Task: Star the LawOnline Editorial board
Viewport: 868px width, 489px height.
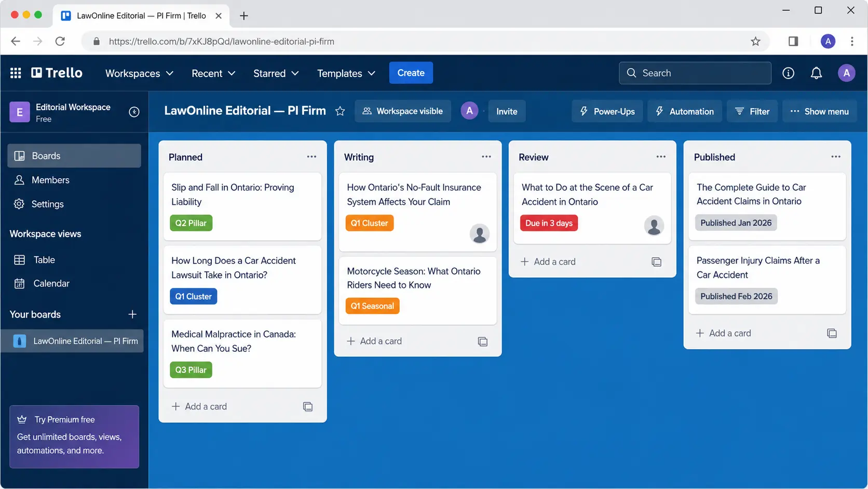Action: pos(340,111)
